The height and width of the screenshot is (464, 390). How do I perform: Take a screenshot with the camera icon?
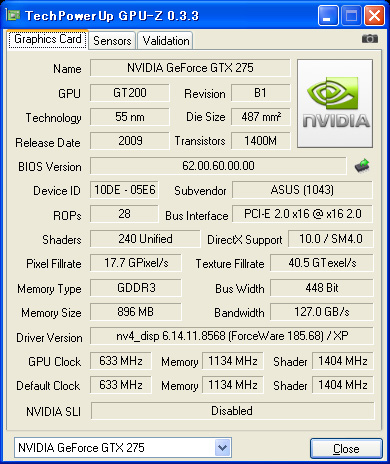[x=370, y=39]
